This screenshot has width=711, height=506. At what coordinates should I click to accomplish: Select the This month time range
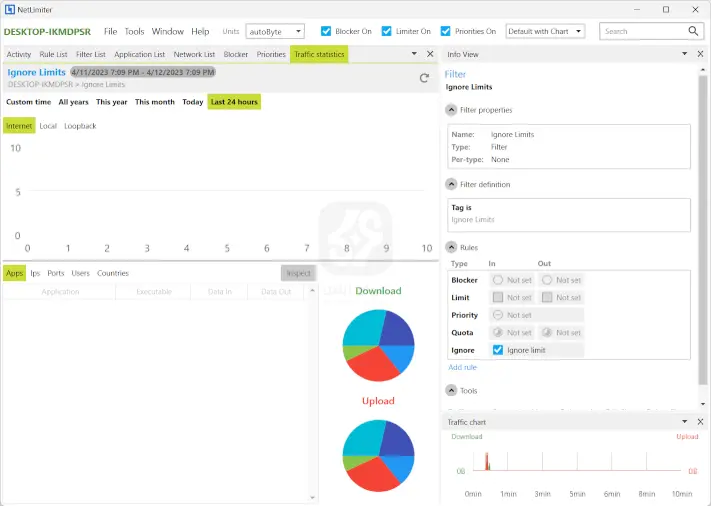155,102
